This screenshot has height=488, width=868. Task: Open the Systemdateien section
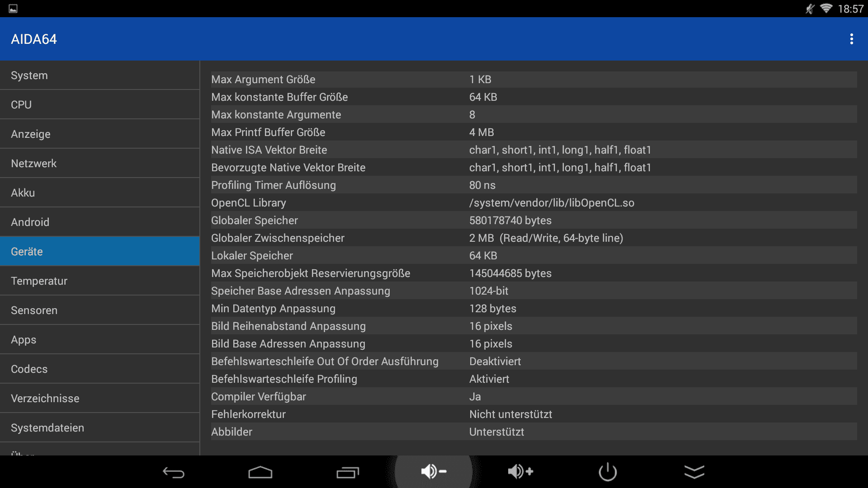99,428
